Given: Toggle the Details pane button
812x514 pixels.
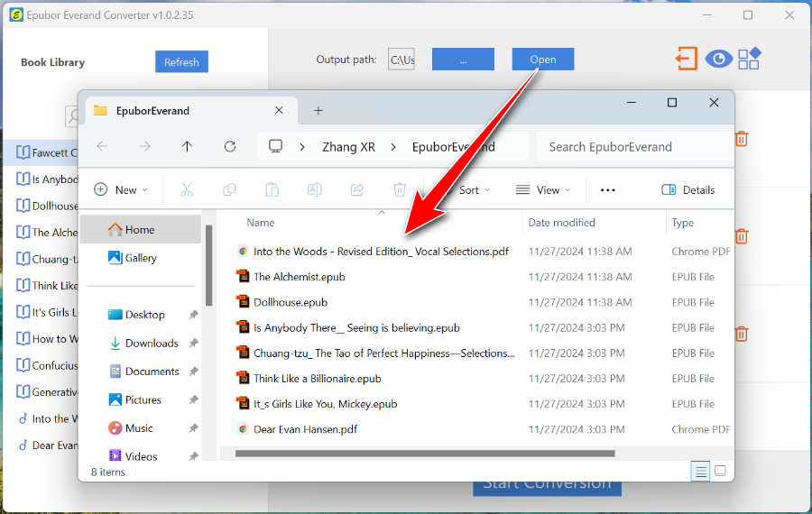Looking at the screenshot, I should click(688, 190).
